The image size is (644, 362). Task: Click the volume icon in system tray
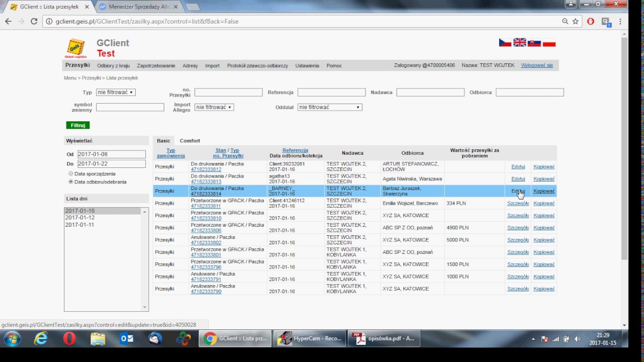tap(577, 339)
